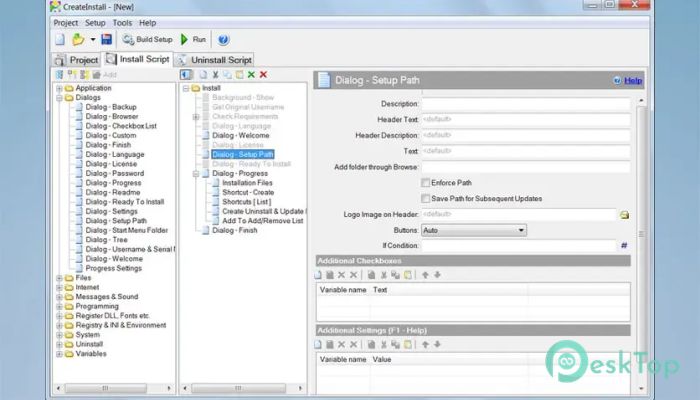Move up row in Additional Settings

tap(425, 345)
